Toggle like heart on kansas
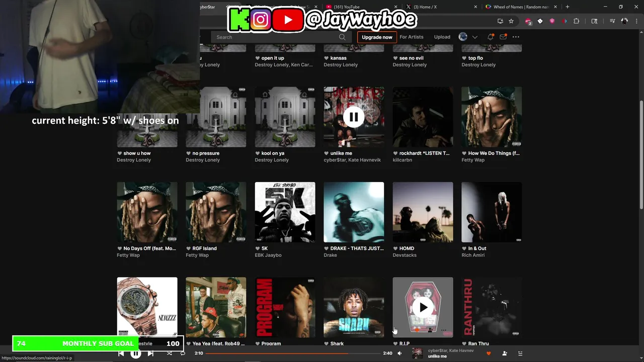 click(x=327, y=58)
